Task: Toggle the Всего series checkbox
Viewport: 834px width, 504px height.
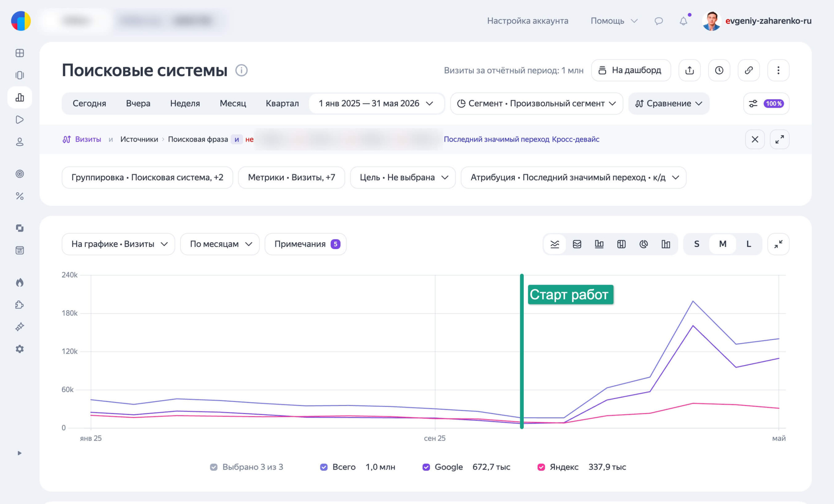Action: (324, 467)
